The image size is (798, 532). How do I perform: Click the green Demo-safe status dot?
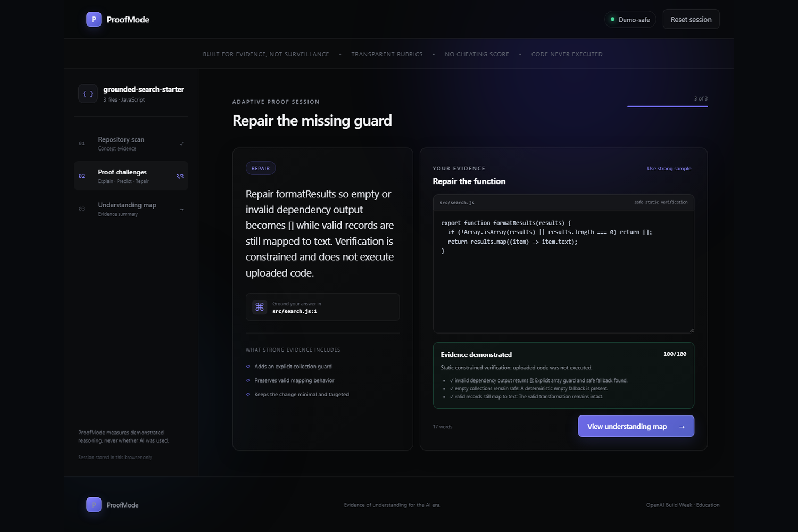coord(613,20)
